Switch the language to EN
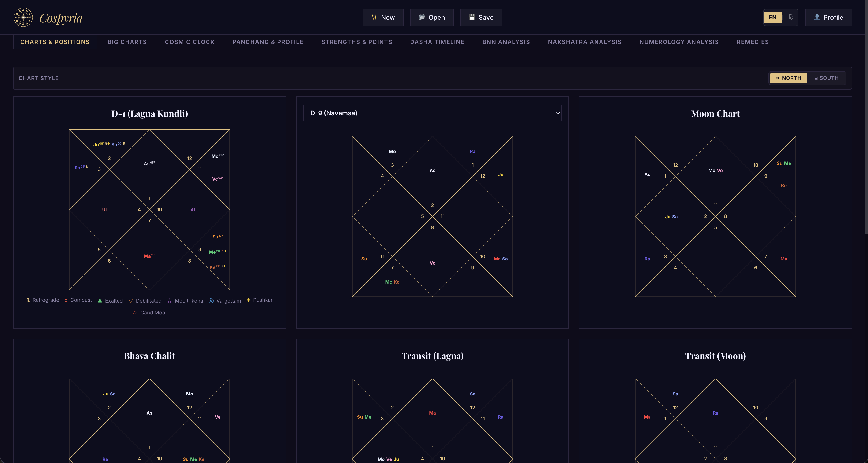 (x=772, y=18)
